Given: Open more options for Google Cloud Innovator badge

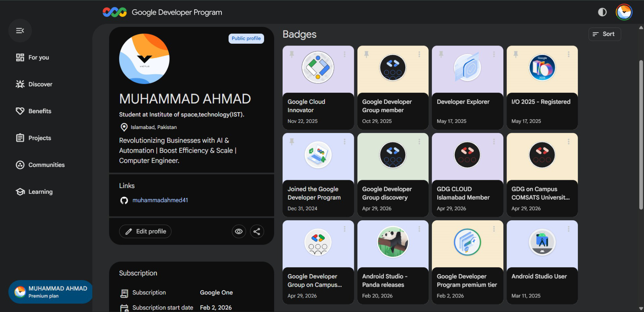Looking at the screenshot, I should 345,54.
